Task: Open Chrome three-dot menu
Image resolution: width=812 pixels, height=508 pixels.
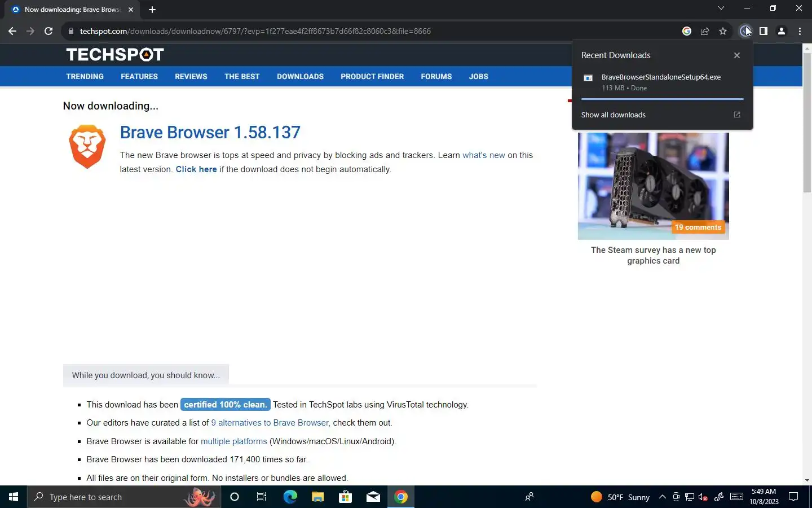Action: (x=800, y=31)
